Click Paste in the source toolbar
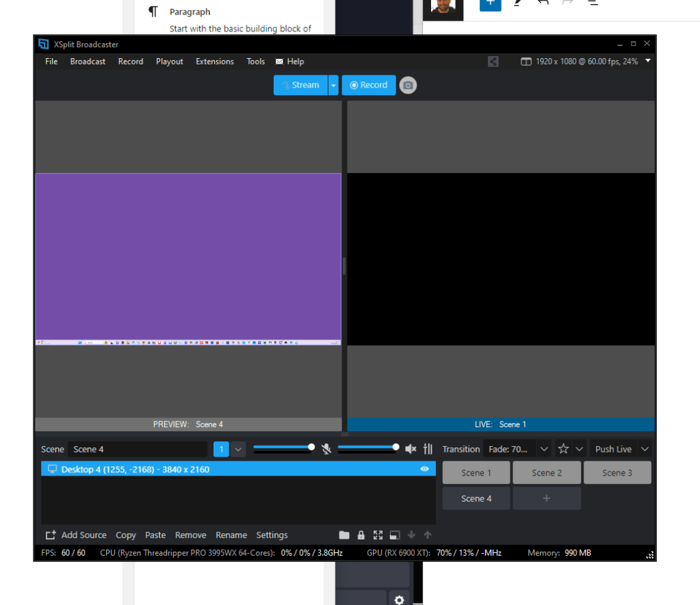Image resolution: width=700 pixels, height=605 pixels. 155,535
